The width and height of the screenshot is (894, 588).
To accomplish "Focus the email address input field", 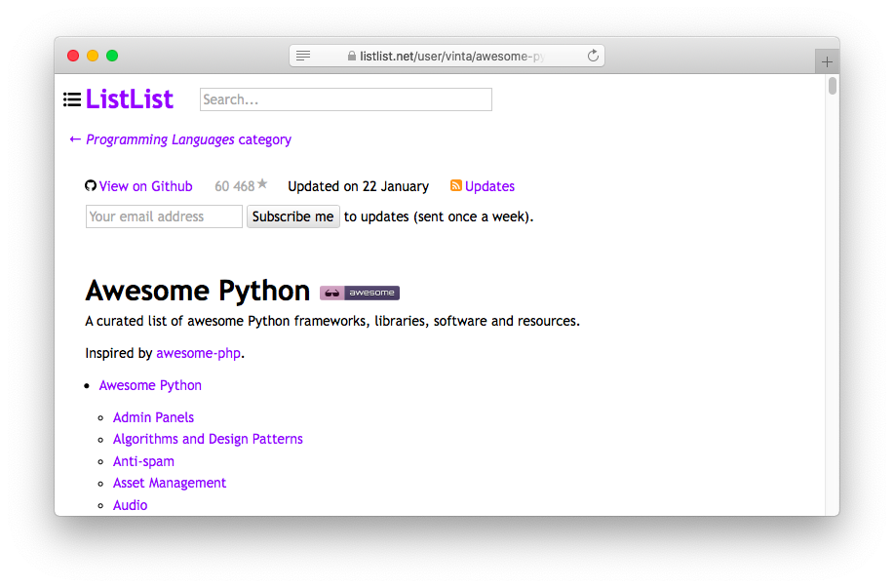I will (x=164, y=216).
